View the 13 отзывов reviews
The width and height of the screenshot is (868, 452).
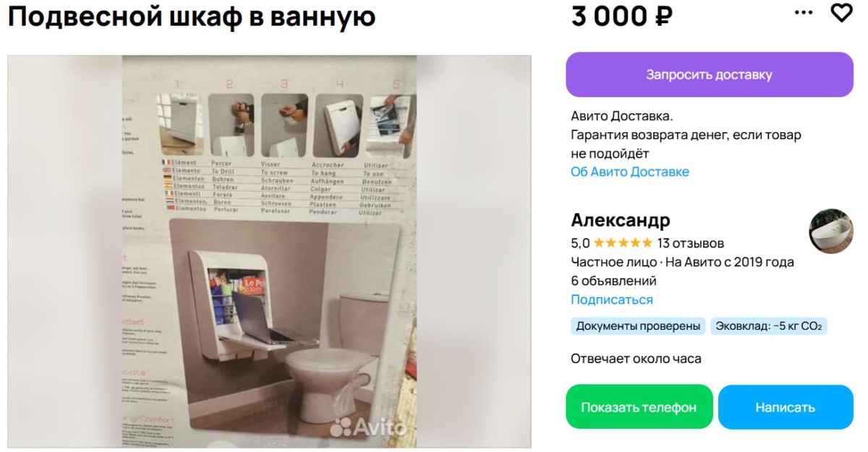pos(691,243)
